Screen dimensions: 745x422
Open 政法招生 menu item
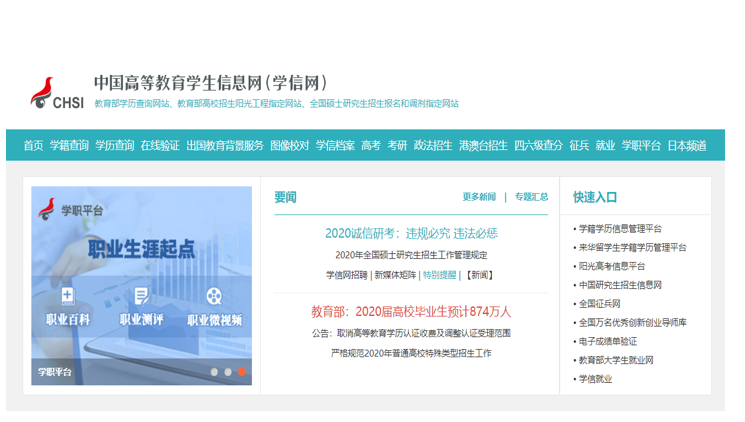[433, 145]
